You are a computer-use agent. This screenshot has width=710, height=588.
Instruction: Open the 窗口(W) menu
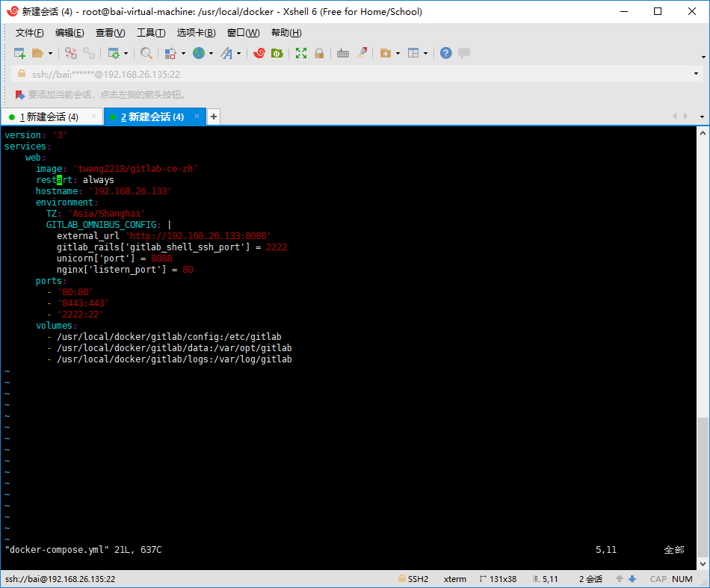[x=243, y=33]
